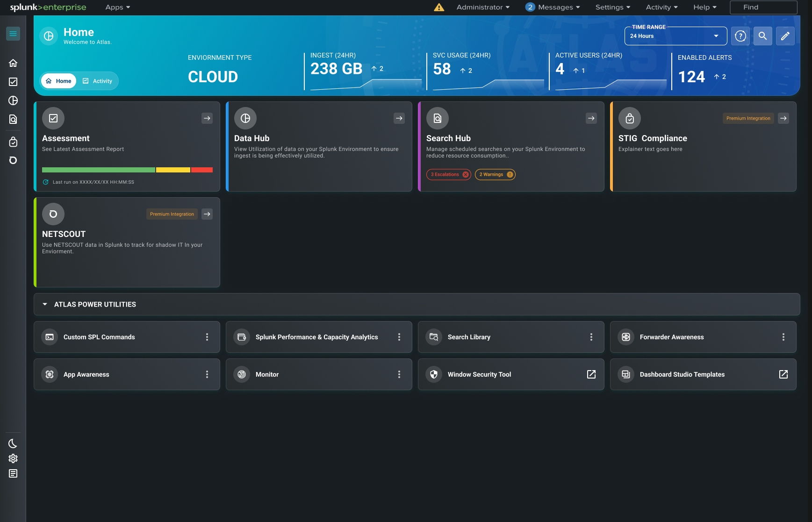Open Assessment card arrow
The height and width of the screenshot is (522, 812).
[207, 118]
